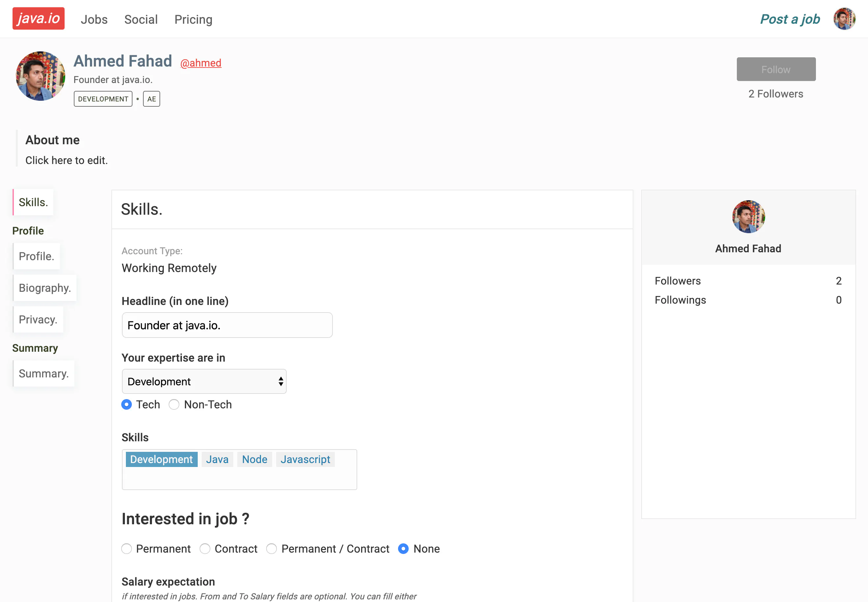
Task: Open the Pricing menu item
Action: tap(193, 19)
